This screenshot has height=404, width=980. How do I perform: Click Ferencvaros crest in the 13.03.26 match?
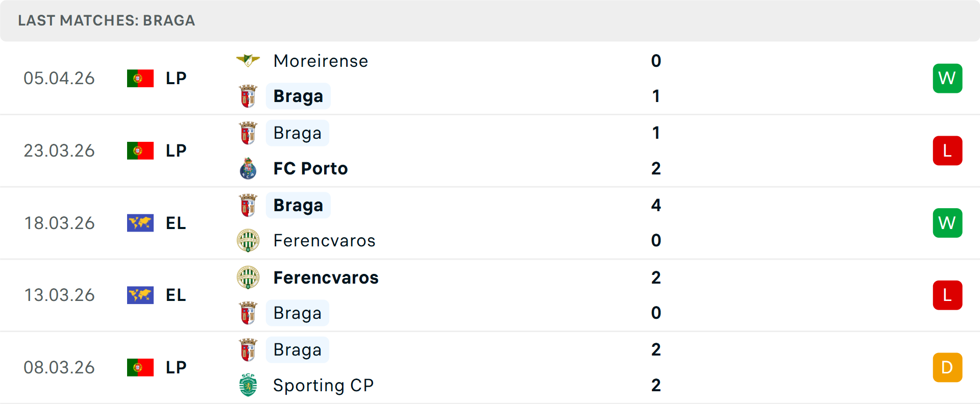point(248,277)
